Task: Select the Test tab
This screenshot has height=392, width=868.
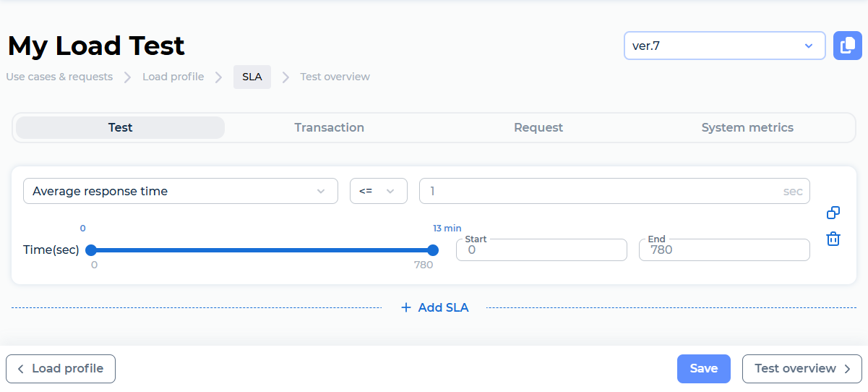Action: pyautogui.click(x=121, y=127)
